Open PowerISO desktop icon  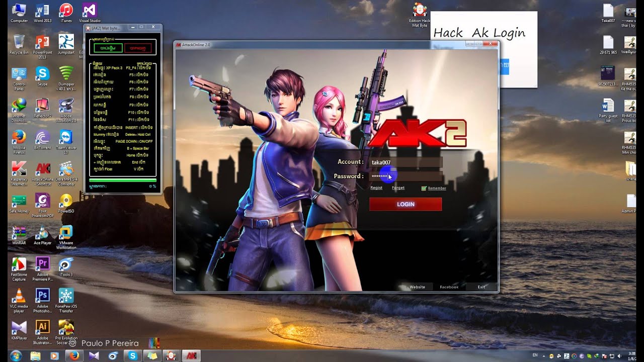pos(66,204)
